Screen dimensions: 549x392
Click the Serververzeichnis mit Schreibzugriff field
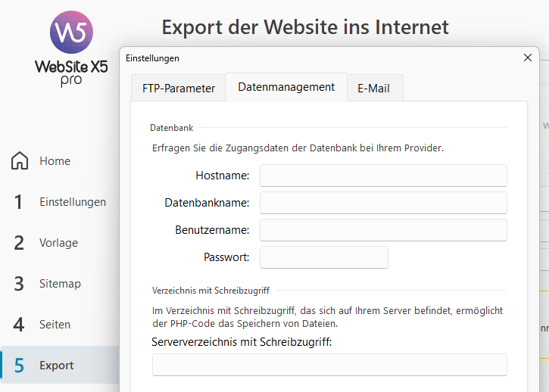coord(329,365)
